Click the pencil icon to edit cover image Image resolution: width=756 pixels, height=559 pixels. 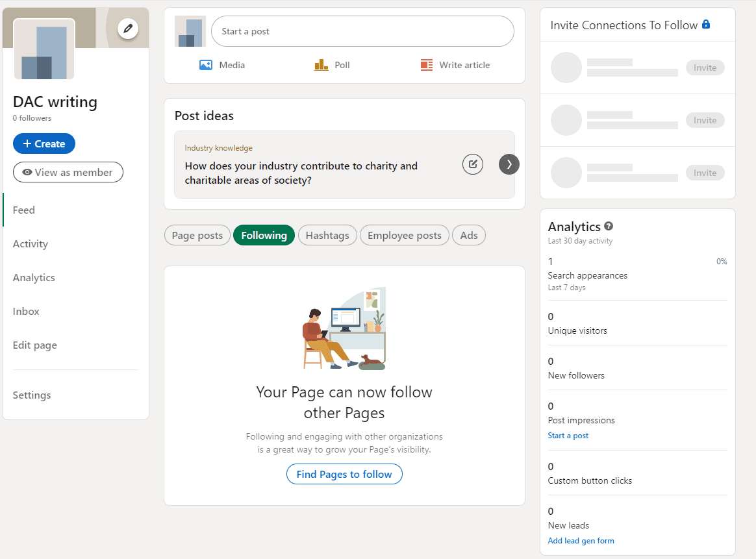[x=128, y=29]
